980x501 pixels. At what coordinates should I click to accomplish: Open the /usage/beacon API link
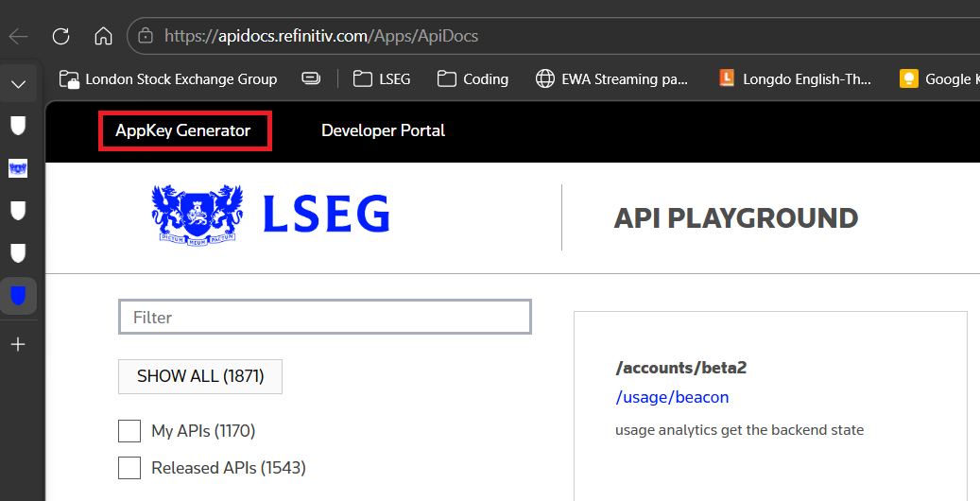(672, 397)
